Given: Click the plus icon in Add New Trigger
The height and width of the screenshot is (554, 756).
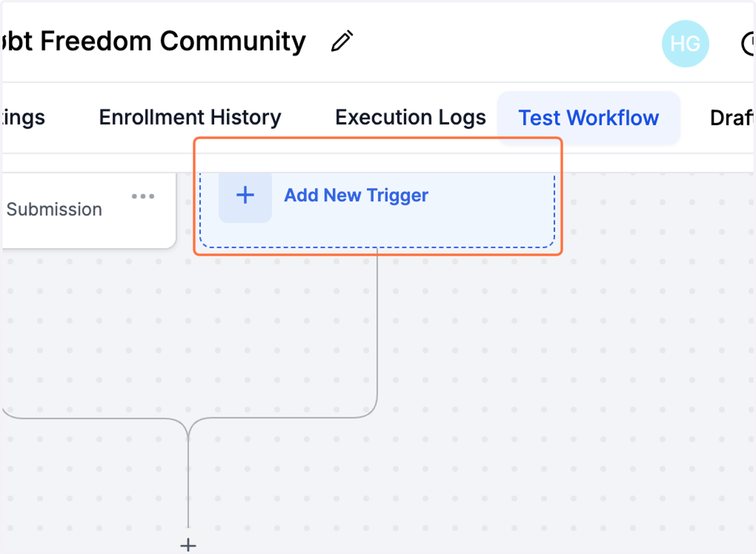Looking at the screenshot, I should pyautogui.click(x=245, y=195).
